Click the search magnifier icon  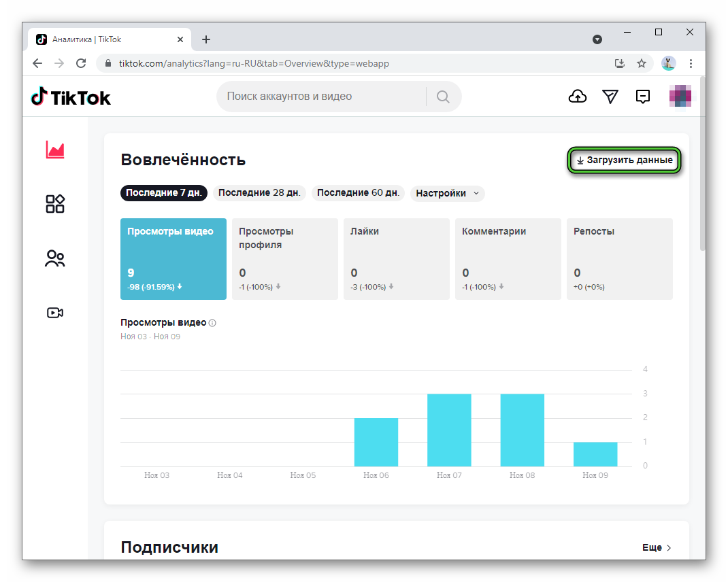443,97
